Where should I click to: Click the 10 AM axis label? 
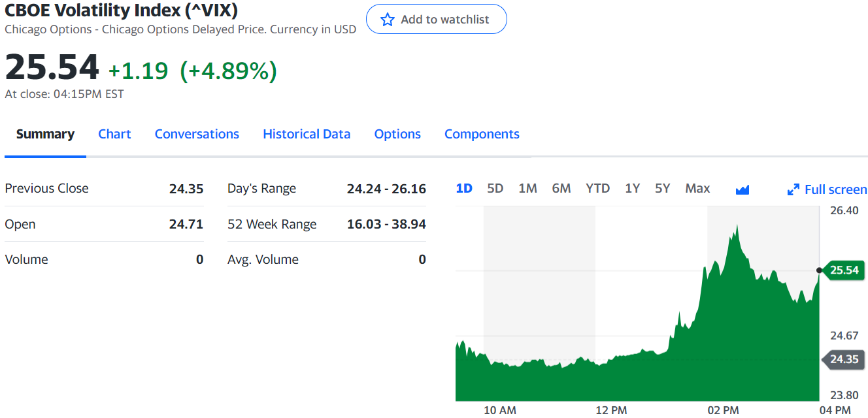pyautogui.click(x=500, y=410)
